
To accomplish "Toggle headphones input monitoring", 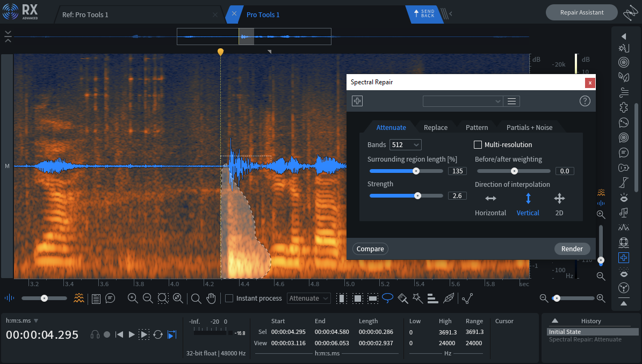I will pos(95,334).
